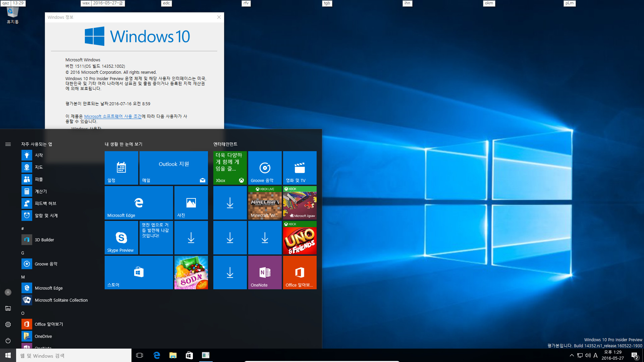Open Task View on the taskbar
The width and height of the screenshot is (644, 362).
140,355
